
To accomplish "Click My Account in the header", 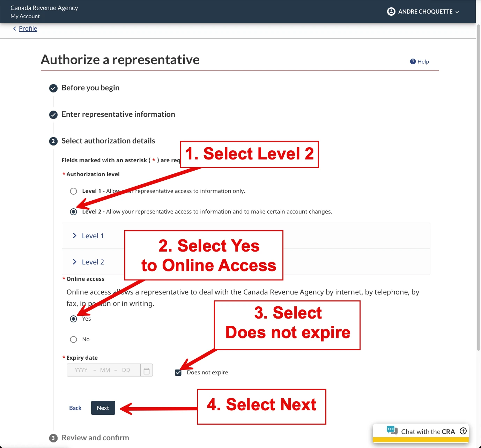I will coord(25,16).
